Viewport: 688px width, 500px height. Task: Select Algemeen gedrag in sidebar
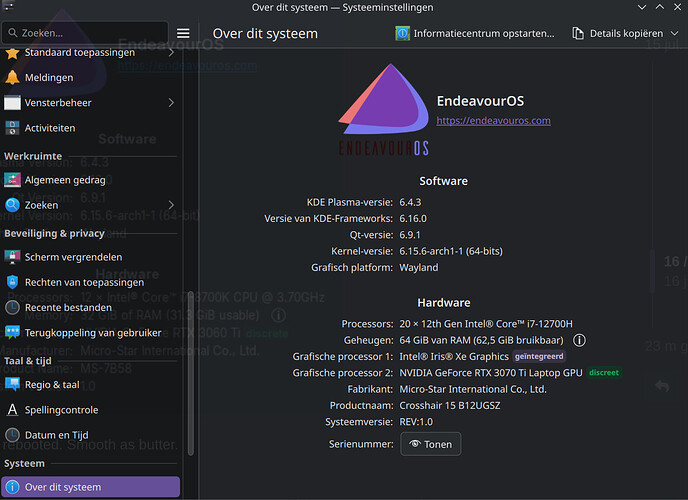(x=91, y=180)
